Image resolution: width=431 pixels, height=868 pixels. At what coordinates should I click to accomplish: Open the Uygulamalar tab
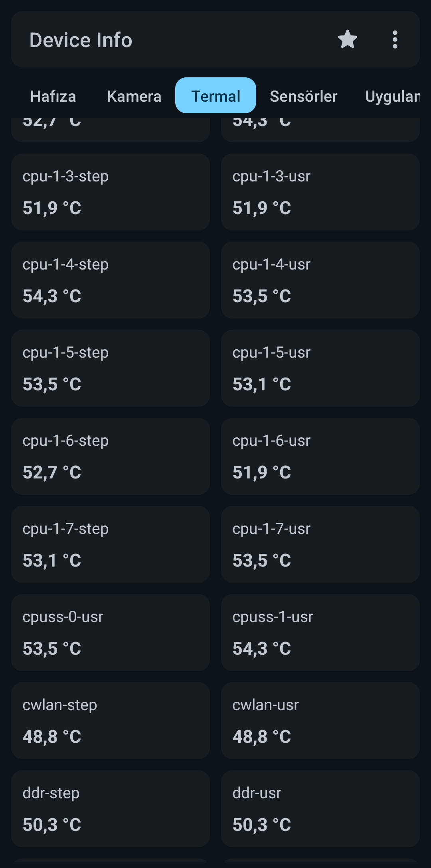click(392, 96)
